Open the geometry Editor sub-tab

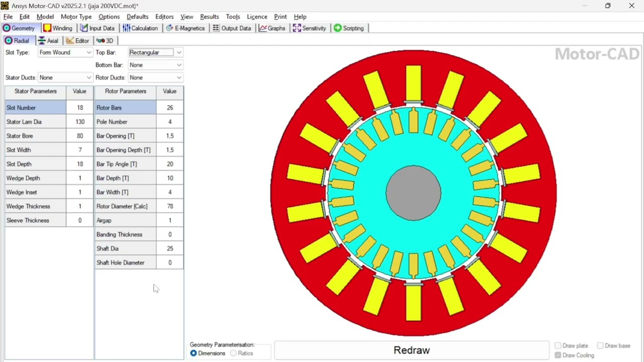(77, 41)
